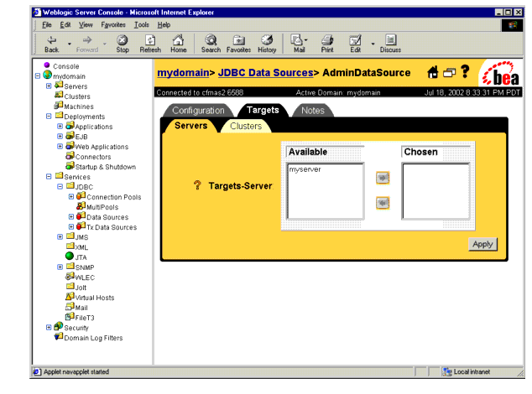
Task: Click the Edit toolbar button
Action: pos(355,44)
